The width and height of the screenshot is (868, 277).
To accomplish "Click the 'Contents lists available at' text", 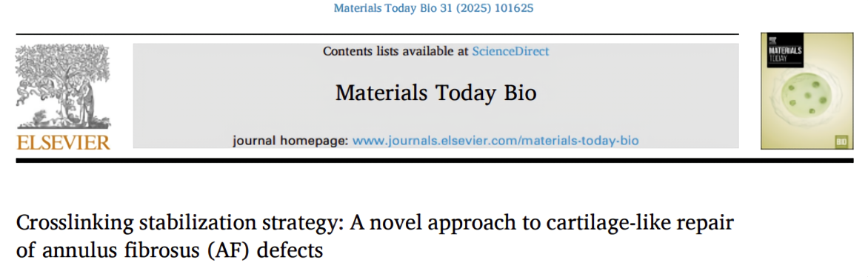I will [x=395, y=52].
